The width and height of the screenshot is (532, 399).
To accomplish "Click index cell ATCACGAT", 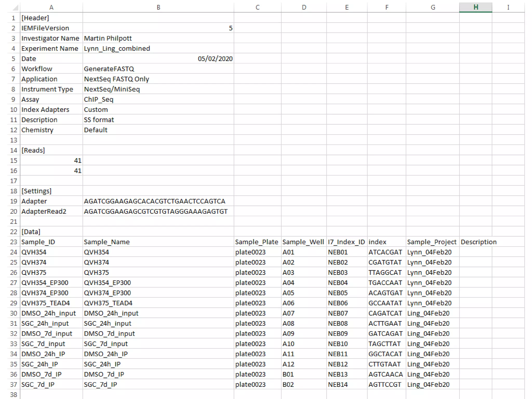I will pyautogui.click(x=387, y=252).
